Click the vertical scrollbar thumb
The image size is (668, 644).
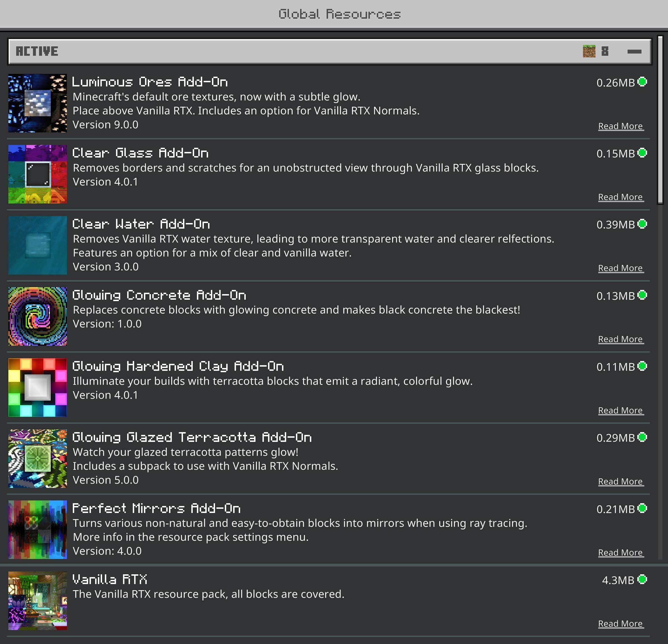pyautogui.click(x=660, y=119)
